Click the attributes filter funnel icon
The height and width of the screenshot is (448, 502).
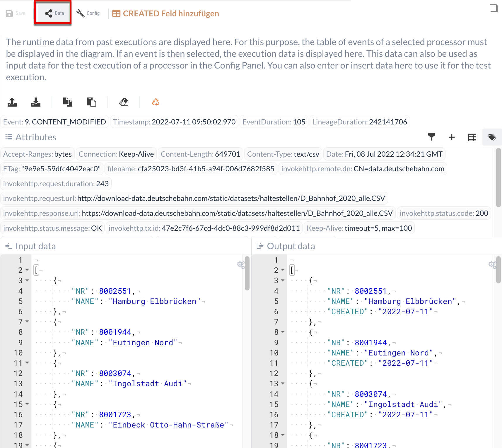tap(431, 137)
